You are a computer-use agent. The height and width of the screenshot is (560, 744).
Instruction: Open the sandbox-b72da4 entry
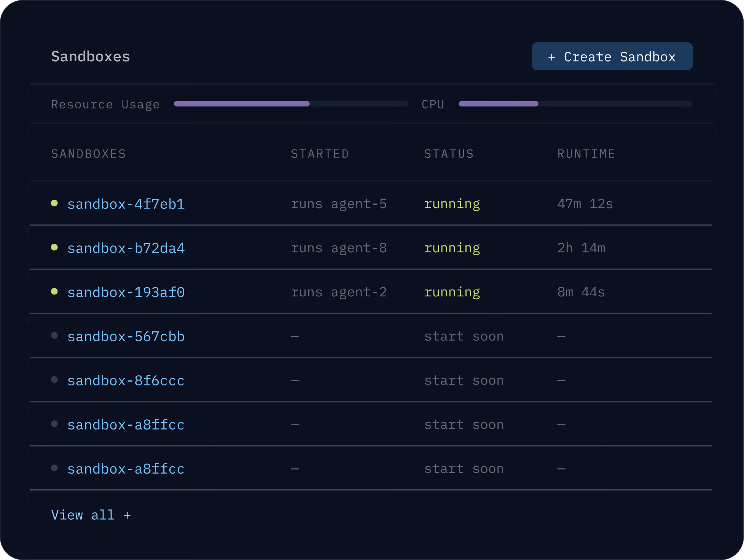(x=126, y=248)
